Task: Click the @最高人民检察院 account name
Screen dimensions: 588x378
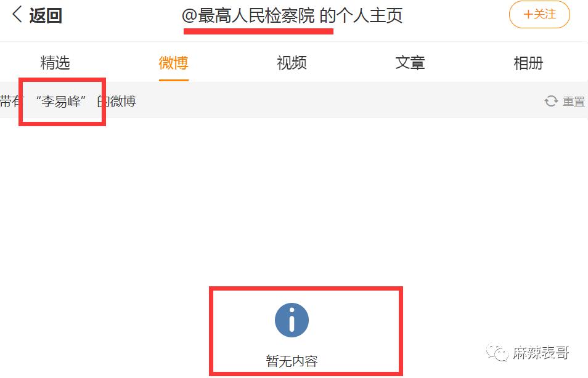Action: pos(248,16)
